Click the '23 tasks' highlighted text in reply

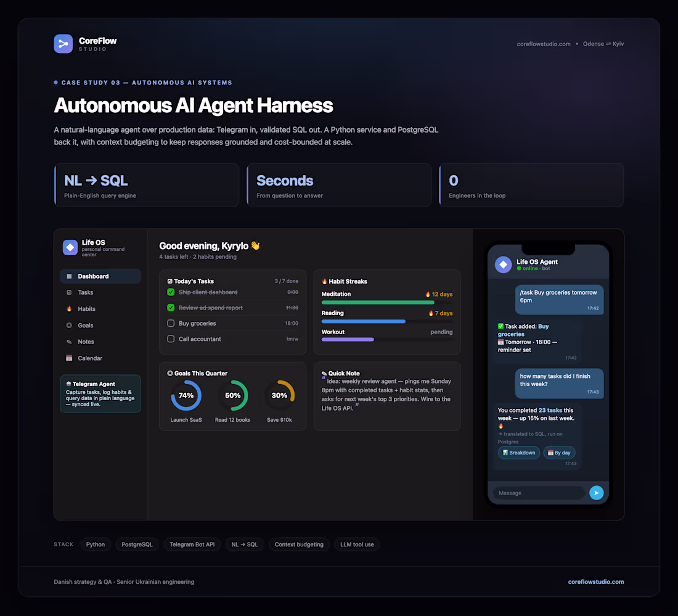click(x=550, y=410)
